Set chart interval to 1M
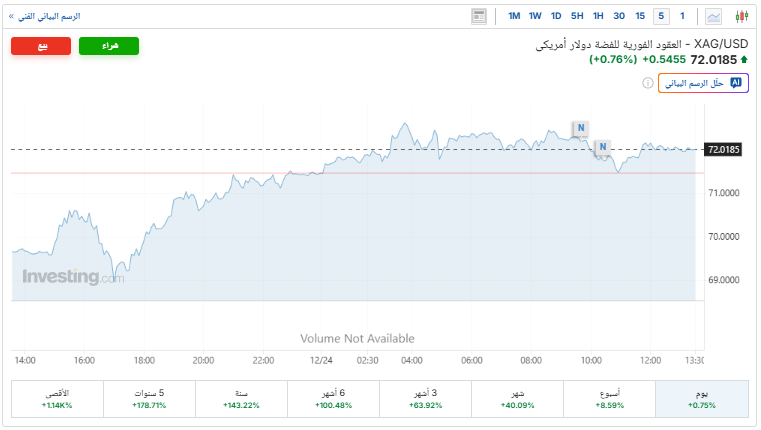This screenshot has width=761, height=430. pyautogui.click(x=514, y=16)
